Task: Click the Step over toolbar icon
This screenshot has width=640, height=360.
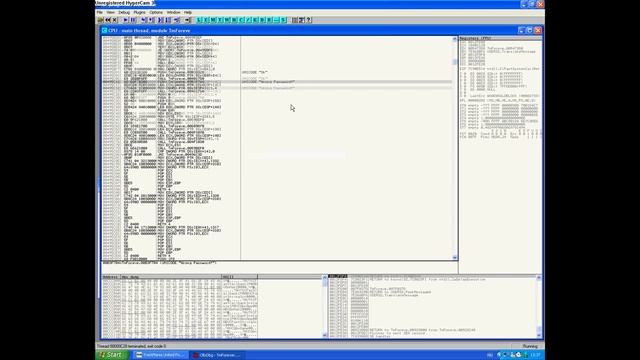Action: tap(150, 20)
